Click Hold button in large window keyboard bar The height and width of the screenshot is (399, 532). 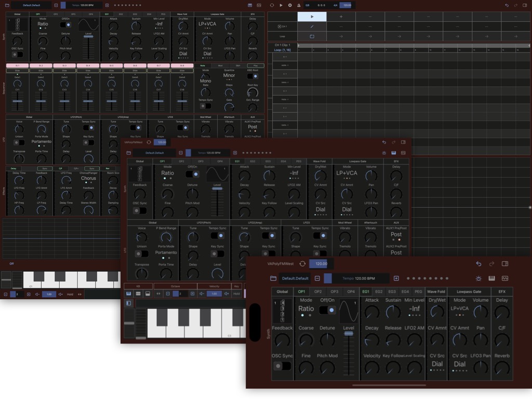[x=70, y=294]
